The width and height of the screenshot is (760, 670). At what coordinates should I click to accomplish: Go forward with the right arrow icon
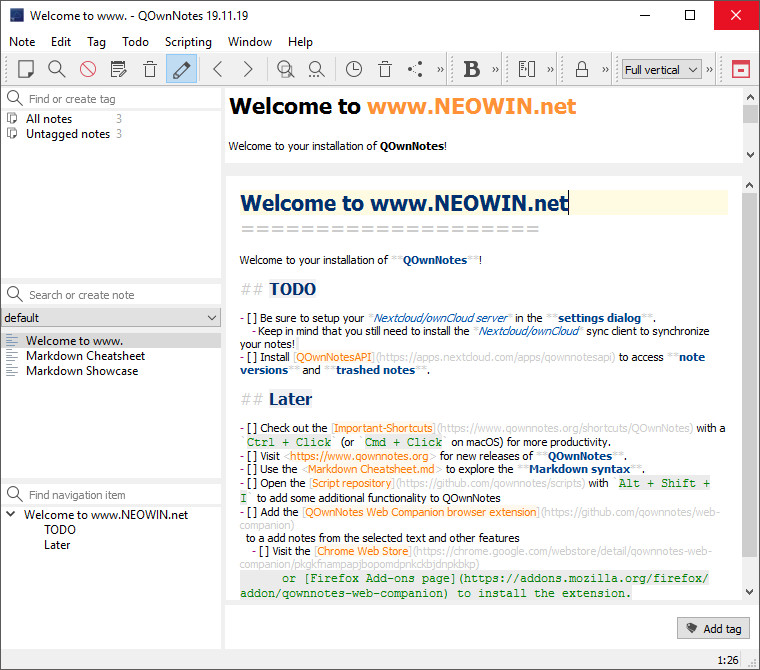pos(248,69)
